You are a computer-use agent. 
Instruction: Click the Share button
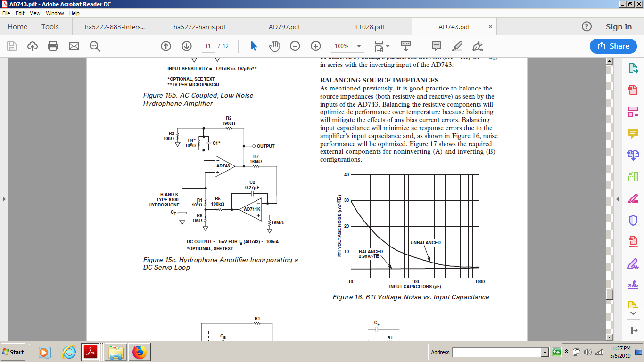pyautogui.click(x=613, y=46)
